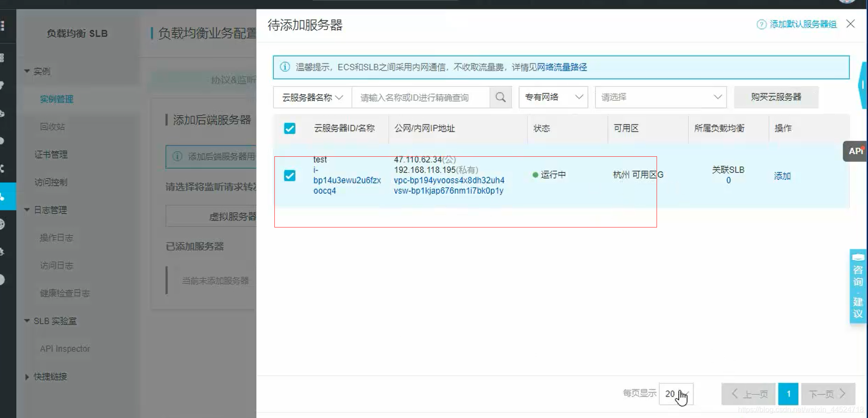
Task: Open the page size 20 dropdown
Action: point(676,394)
